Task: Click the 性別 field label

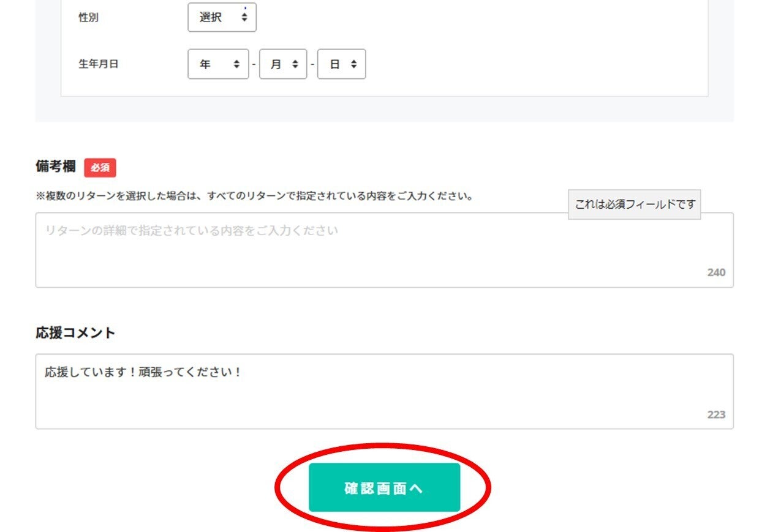Action: [88, 18]
